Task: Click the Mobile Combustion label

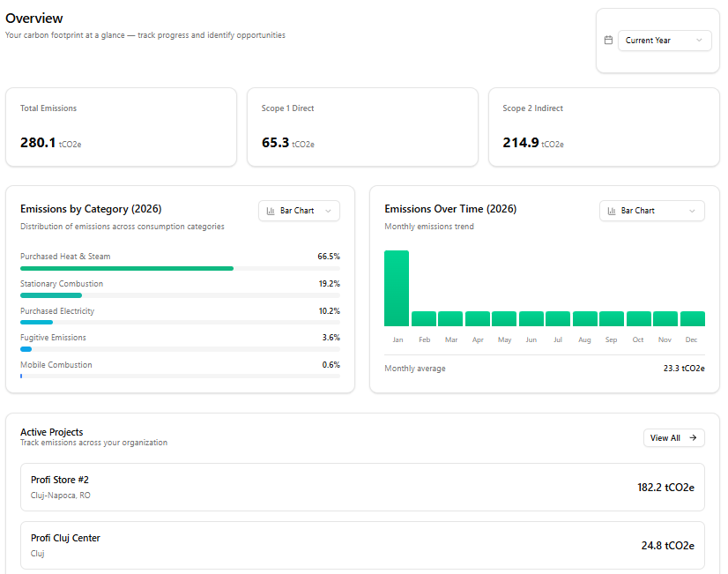Action: point(56,365)
